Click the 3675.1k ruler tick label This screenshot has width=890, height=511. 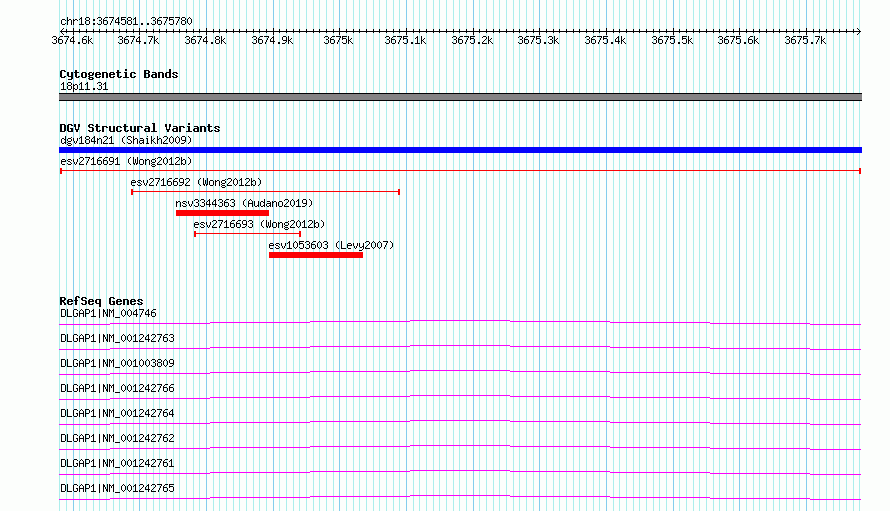tap(405, 40)
